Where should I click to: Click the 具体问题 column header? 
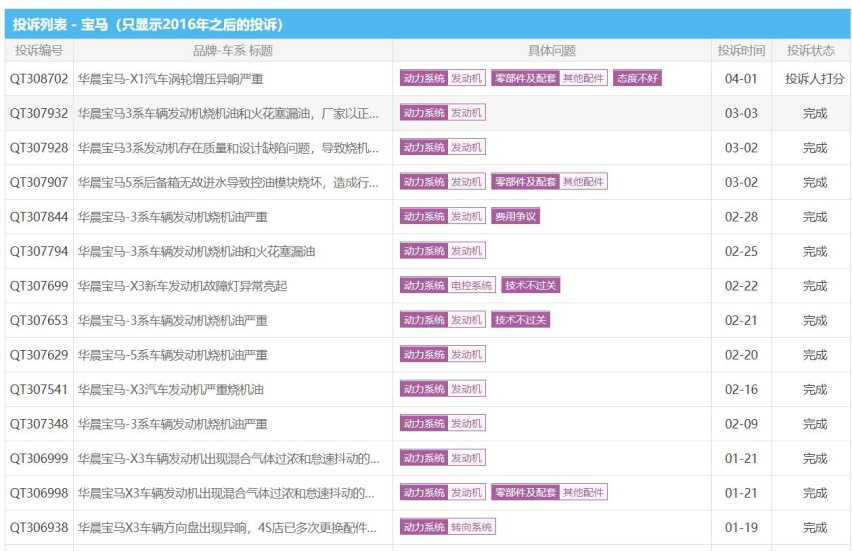click(552, 51)
